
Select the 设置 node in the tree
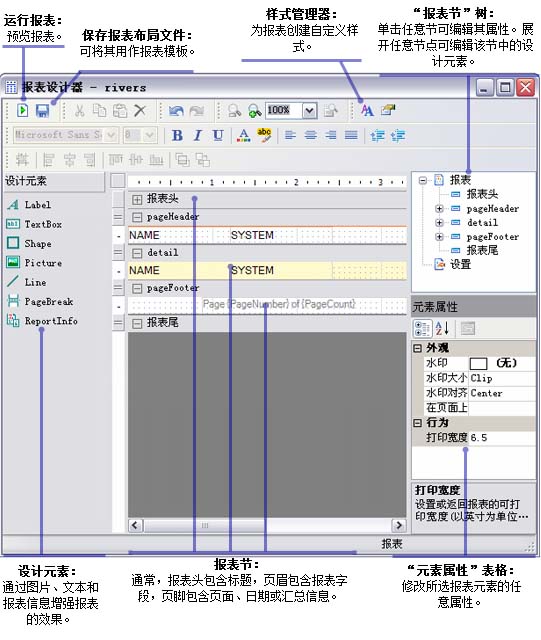tap(460, 264)
